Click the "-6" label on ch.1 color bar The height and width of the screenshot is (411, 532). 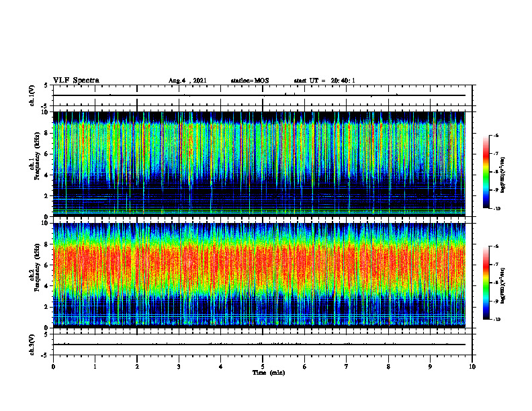click(496, 136)
